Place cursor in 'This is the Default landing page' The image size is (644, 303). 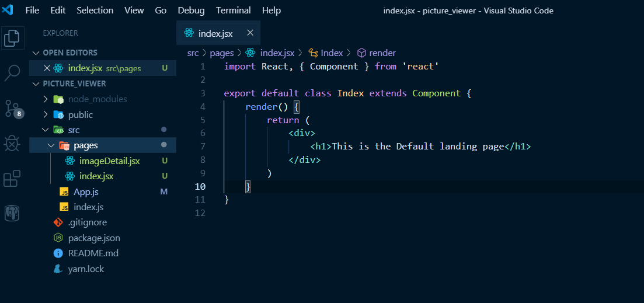(x=417, y=146)
